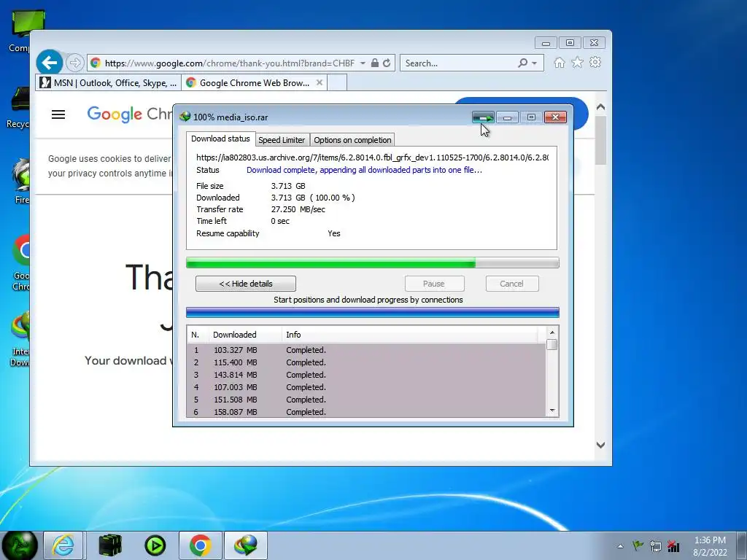Click the taskbar clock showing 1:36 PM
Screen dimensions: 747x560
coord(710,540)
